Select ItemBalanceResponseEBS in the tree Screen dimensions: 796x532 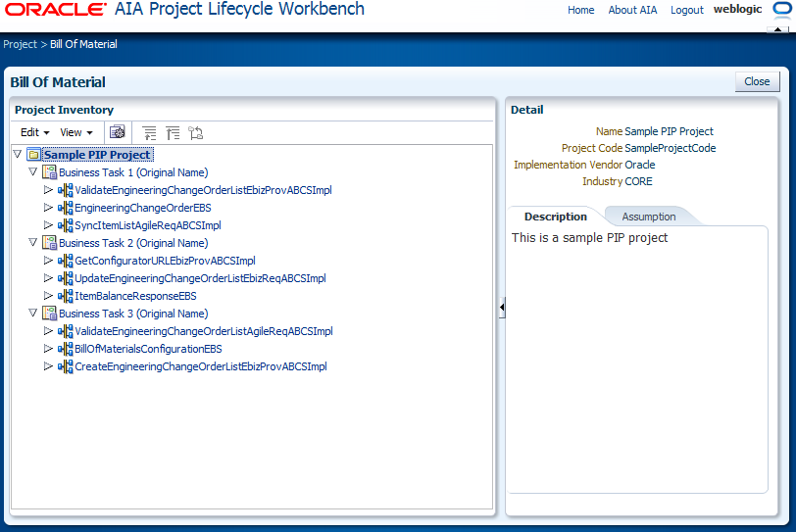135,296
